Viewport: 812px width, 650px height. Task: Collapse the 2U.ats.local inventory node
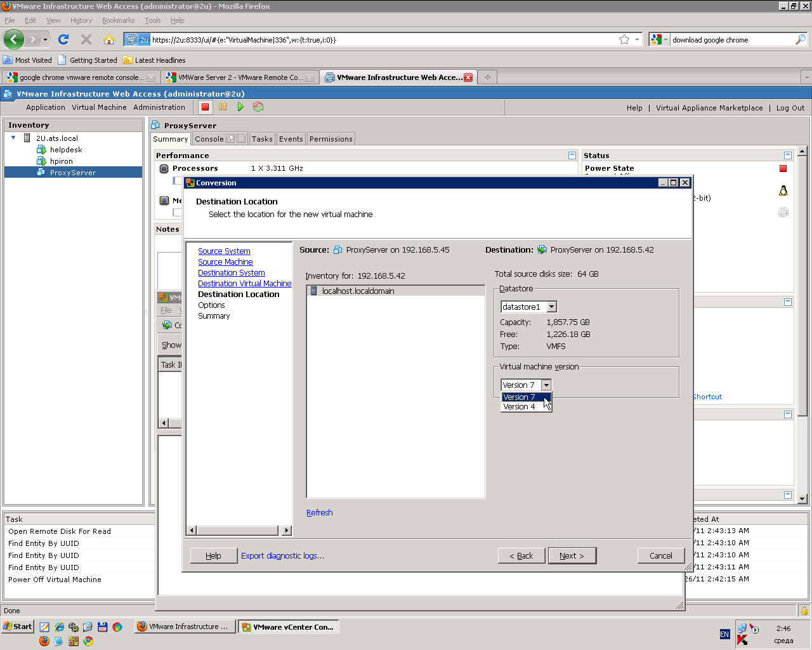(13, 138)
